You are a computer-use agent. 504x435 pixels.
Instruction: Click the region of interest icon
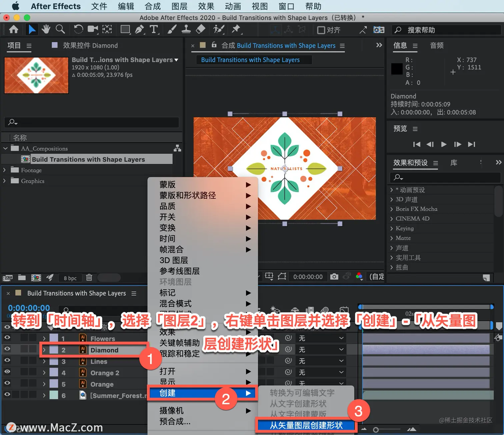(x=269, y=276)
